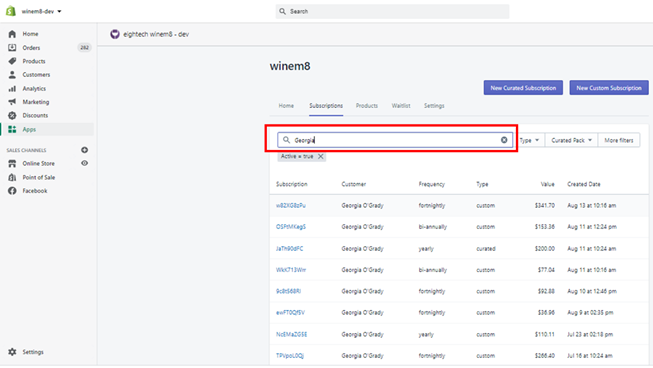The height and width of the screenshot is (368, 653).
Task: Go to Analytics in the sidebar
Action: [34, 88]
